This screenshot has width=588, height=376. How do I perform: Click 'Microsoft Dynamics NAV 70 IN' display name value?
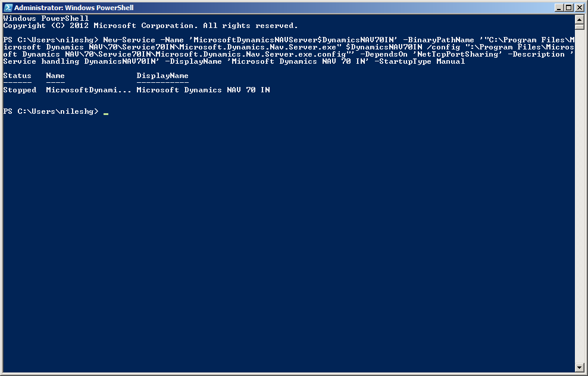pyautogui.click(x=203, y=90)
